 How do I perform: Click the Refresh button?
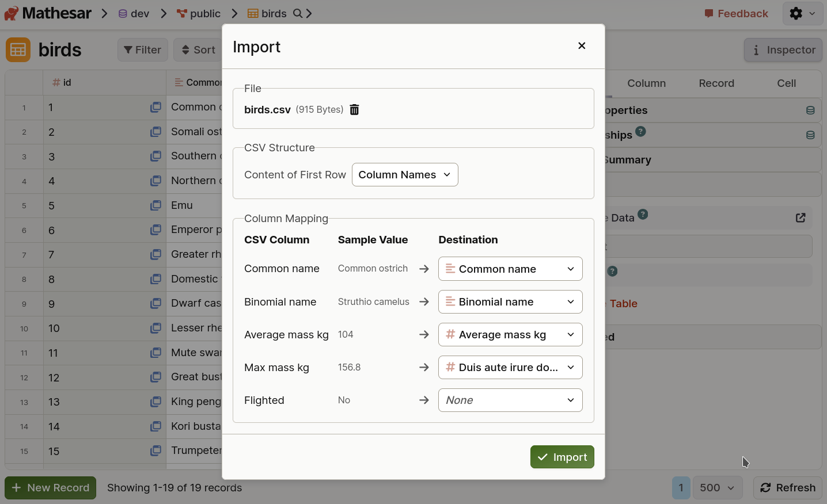click(x=788, y=487)
